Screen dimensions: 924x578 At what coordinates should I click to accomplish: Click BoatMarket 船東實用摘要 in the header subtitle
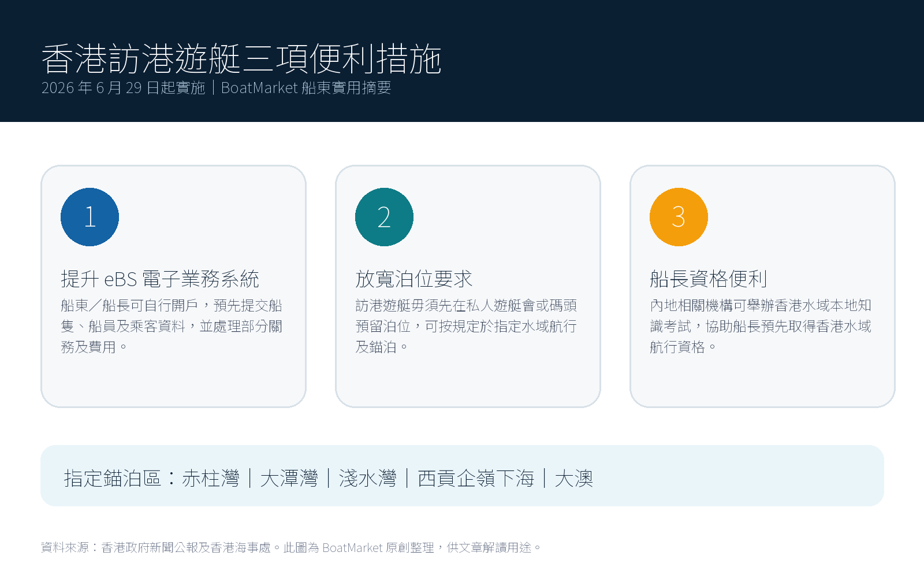(x=306, y=88)
